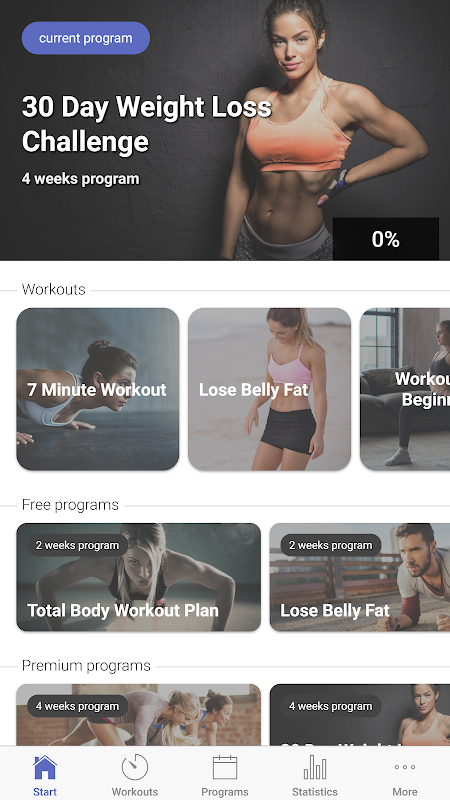Open the Lose Belly Fat workout card
This screenshot has height=800, width=450.
pyautogui.click(x=269, y=389)
